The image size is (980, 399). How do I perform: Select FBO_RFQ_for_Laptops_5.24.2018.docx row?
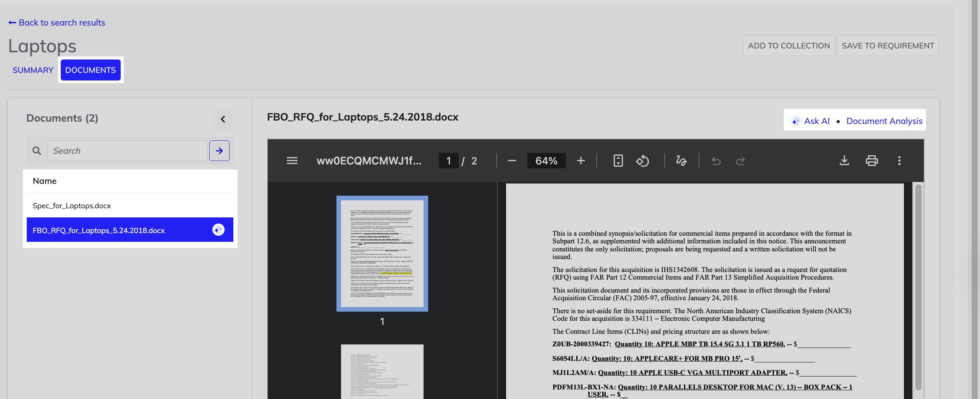click(130, 230)
